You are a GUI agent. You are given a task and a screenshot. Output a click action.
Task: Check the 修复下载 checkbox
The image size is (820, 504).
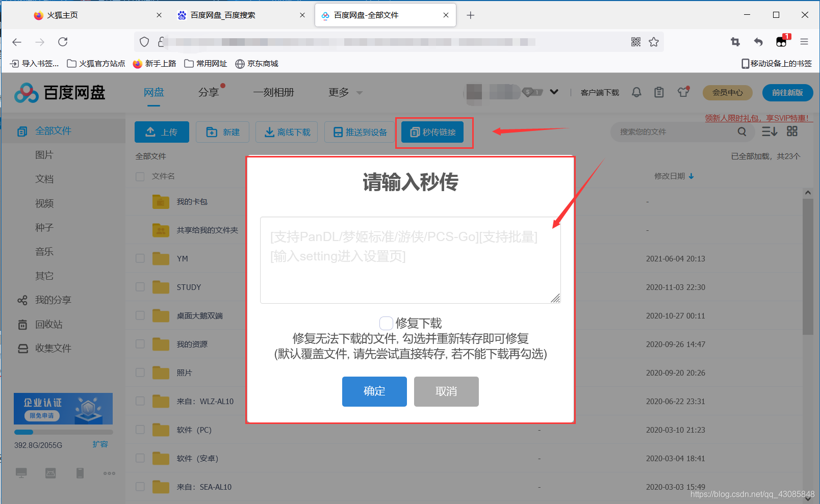[x=386, y=323]
